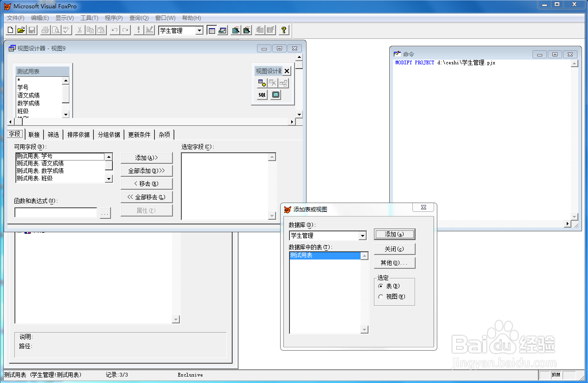Click the MODIFY PROJECT line in 命令 window
588x383 pixels.
pyautogui.click(x=445, y=62)
